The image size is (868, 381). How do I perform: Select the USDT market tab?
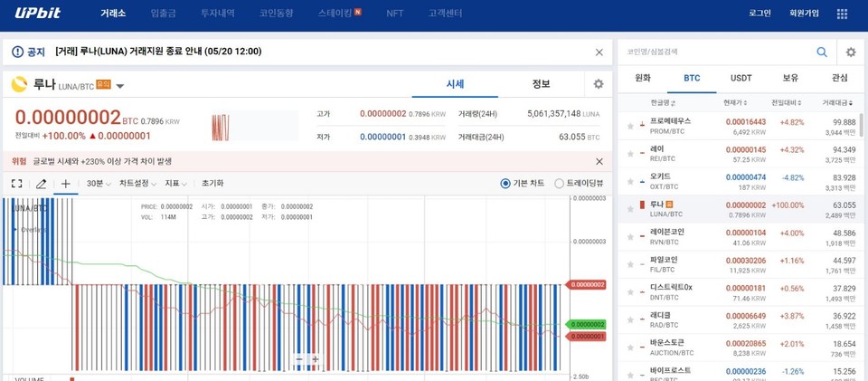pyautogui.click(x=741, y=78)
